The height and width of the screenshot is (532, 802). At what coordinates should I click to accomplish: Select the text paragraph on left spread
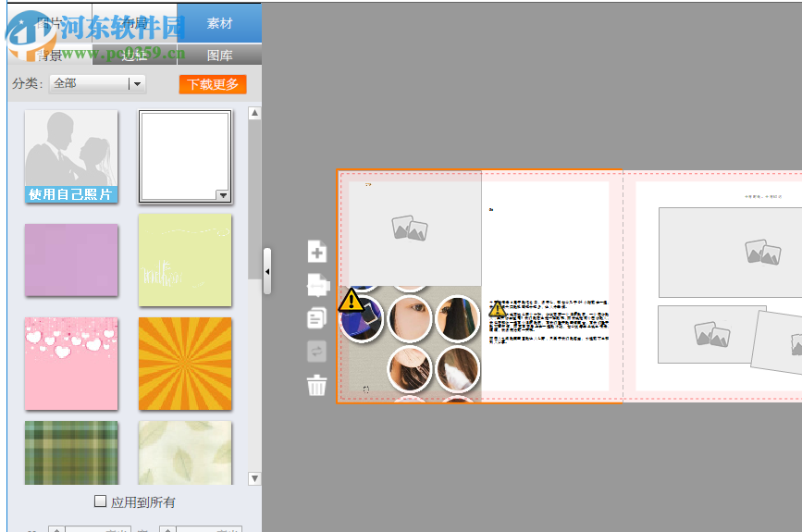tap(549, 322)
